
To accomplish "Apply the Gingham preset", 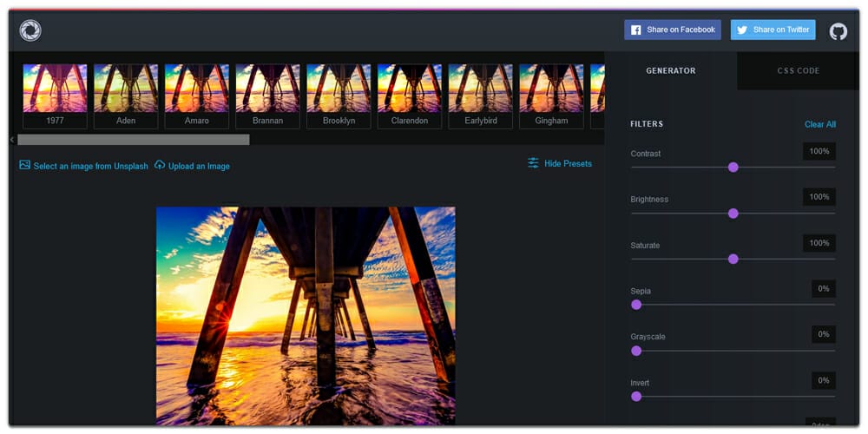I will click(551, 96).
